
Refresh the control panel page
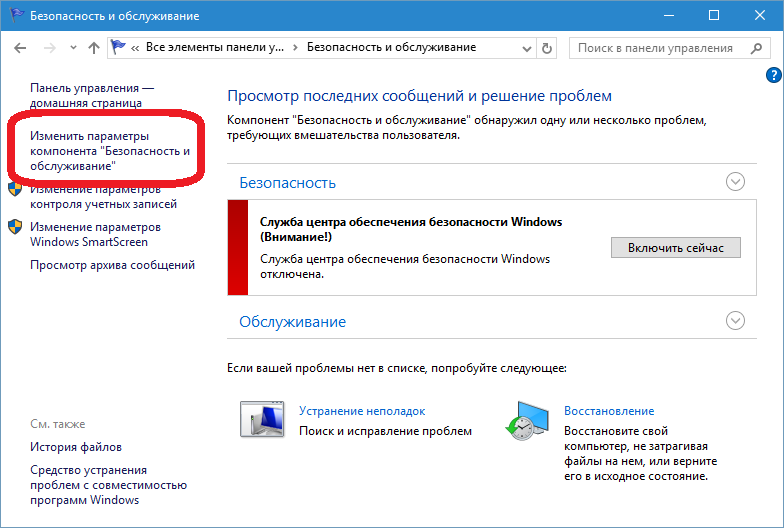[547, 48]
